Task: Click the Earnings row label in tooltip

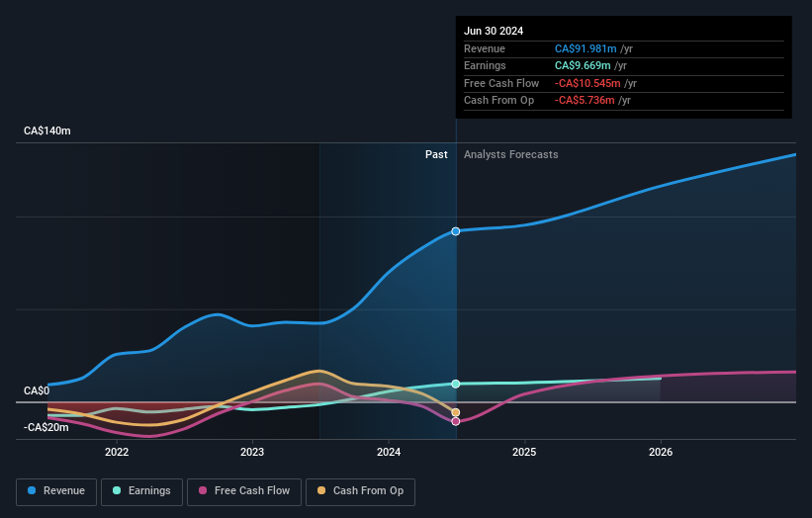Action: coord(485,65)
